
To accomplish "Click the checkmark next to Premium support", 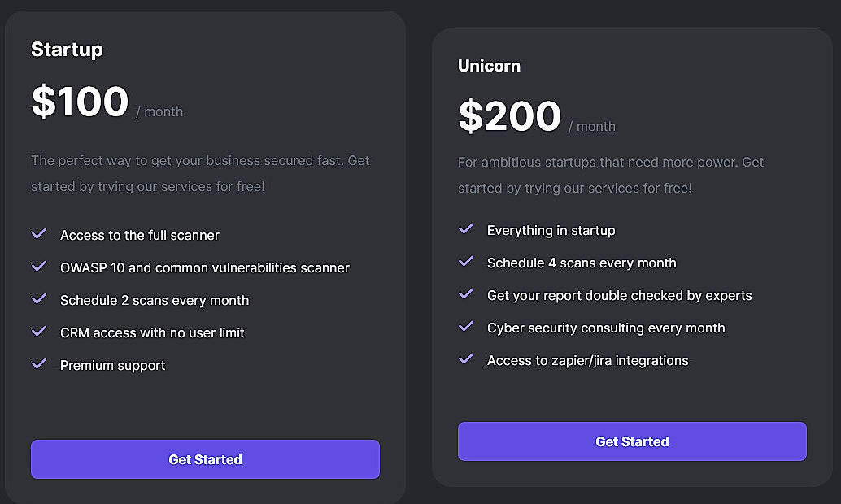I will tap(39, 364).
